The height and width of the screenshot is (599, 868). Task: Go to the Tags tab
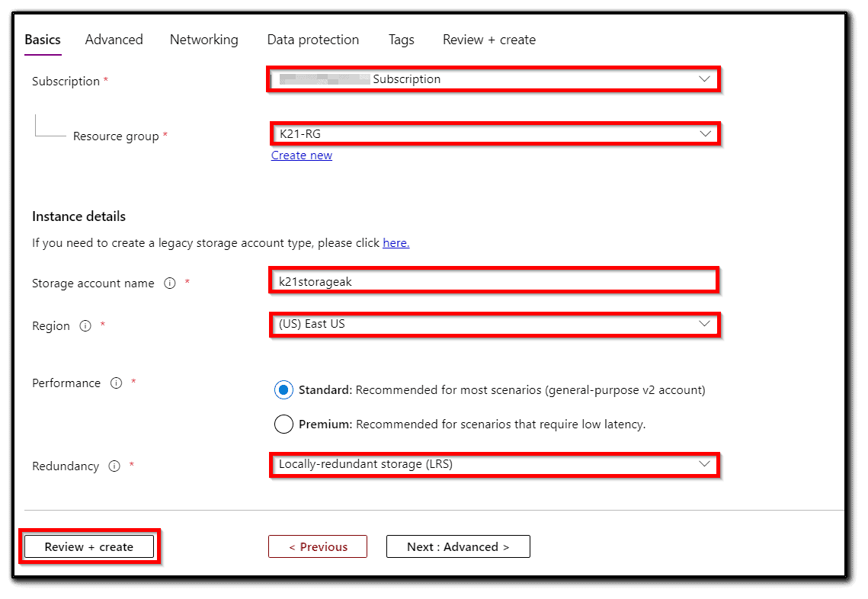(x=401, y=40)
